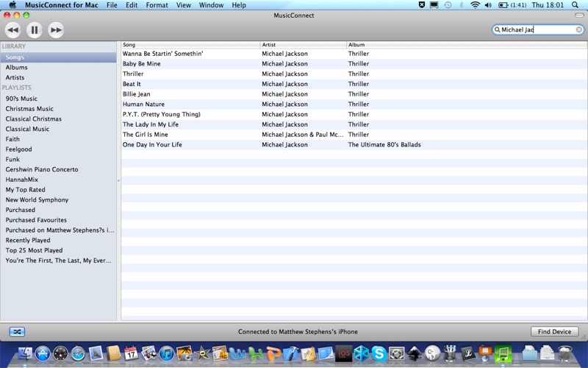
Task: Click the Bluetooth menu bar icon
Action: click(x=462, y=5)
